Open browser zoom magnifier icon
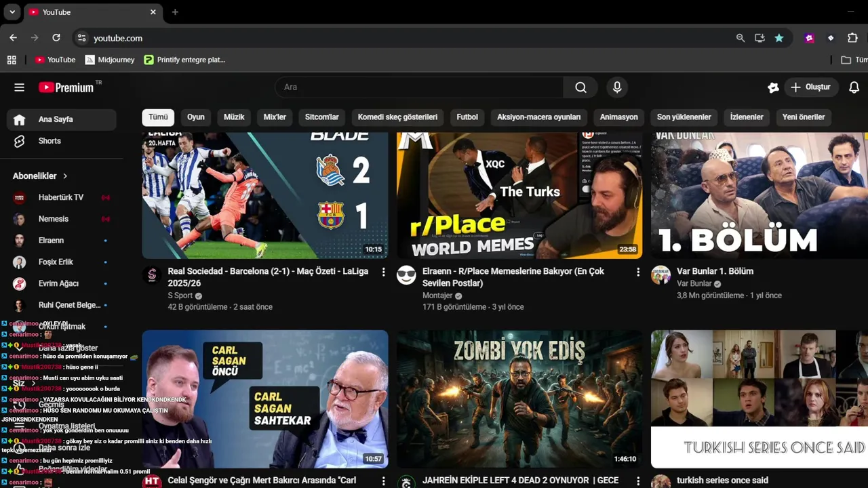 point(741,38)
